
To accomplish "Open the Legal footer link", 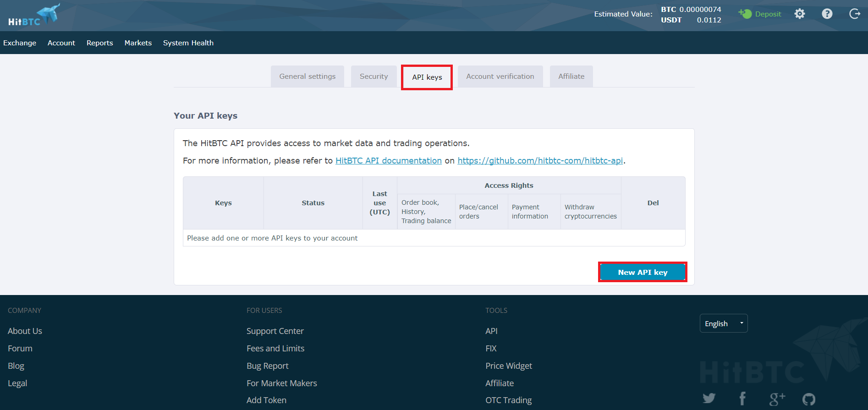I will (x=17, y=383).
